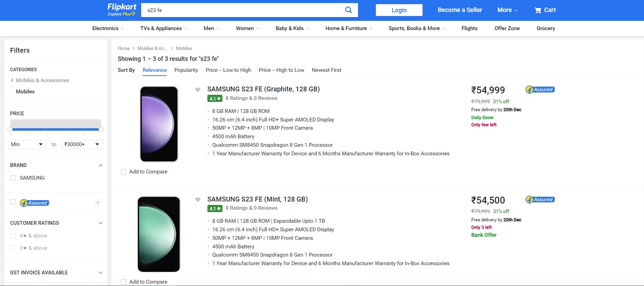Click the ₹54,999 price
The image size is (644, 286).
488,90
